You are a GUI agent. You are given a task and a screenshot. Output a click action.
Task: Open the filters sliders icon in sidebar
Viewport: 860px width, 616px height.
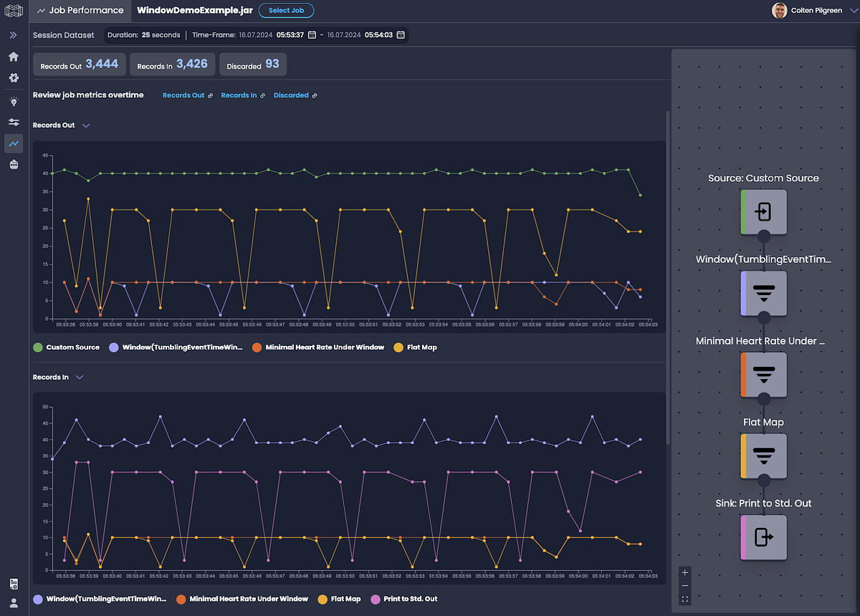pos(13,122)
